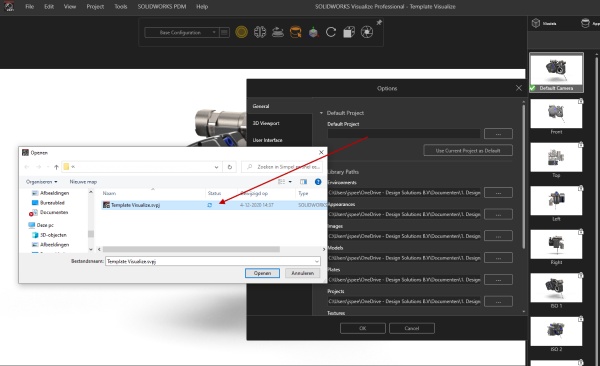Image resolution: width=600 pixels, height=366 pixels.
Task: Click the back arrow in Openen dialog
Action: pyautogui.click(x=27, y=167)
